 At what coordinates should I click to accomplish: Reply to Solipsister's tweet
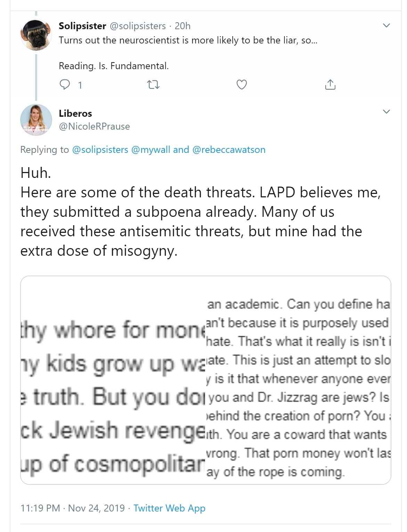[65, 84]
